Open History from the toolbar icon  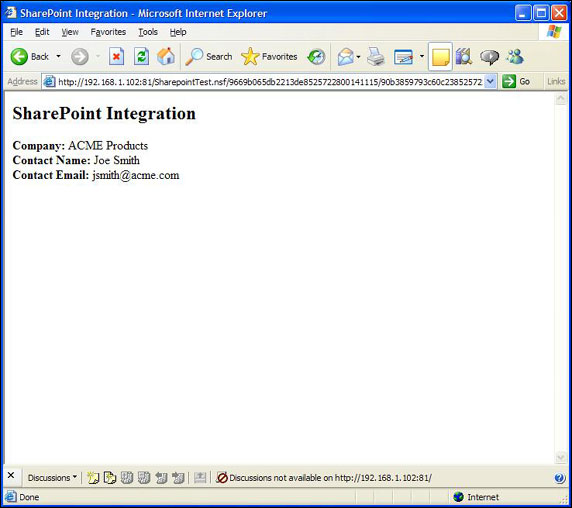316,57
